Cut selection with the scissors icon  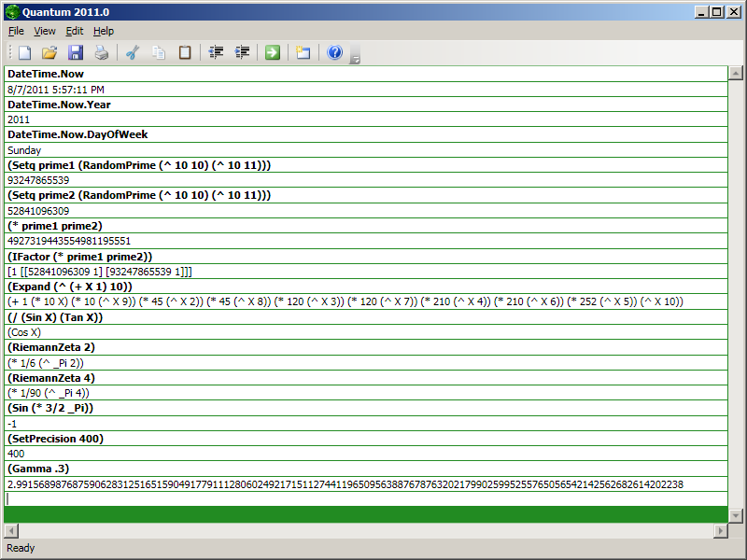tap(133, 52)
